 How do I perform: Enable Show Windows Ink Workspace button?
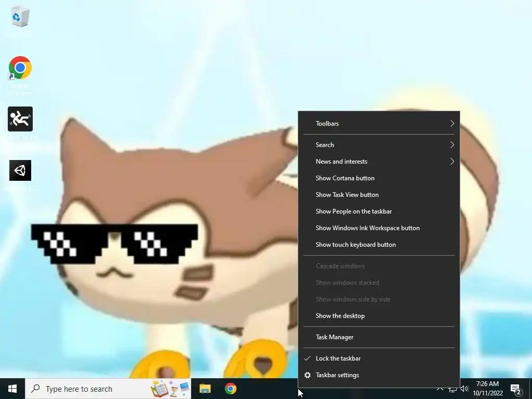[x=379, y=228]
